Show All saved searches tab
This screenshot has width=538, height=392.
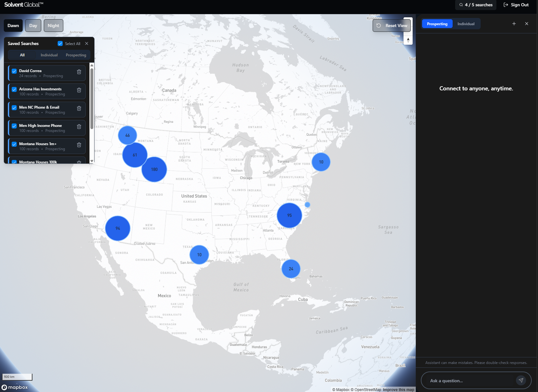click(x=22, y=55)
